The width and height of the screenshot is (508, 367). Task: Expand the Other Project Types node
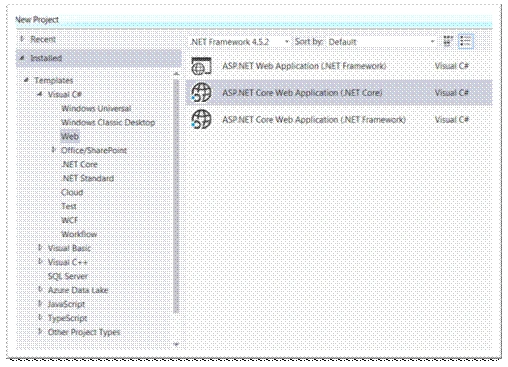coord(40,332)
